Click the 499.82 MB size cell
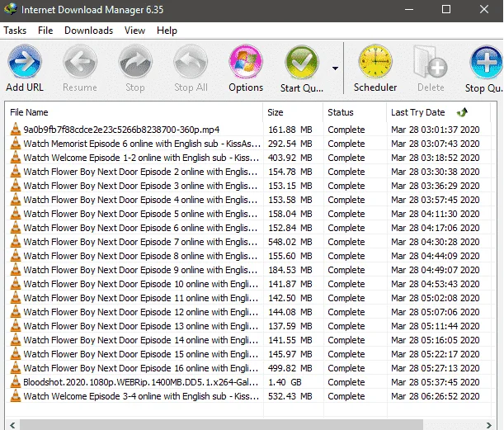 pyautogui.click(x=290, y=368)
